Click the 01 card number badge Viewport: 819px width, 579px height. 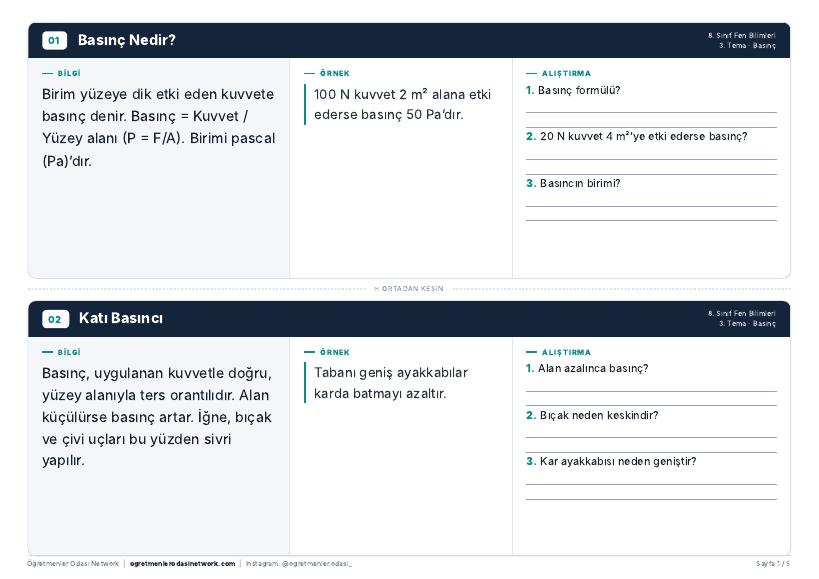54,40
